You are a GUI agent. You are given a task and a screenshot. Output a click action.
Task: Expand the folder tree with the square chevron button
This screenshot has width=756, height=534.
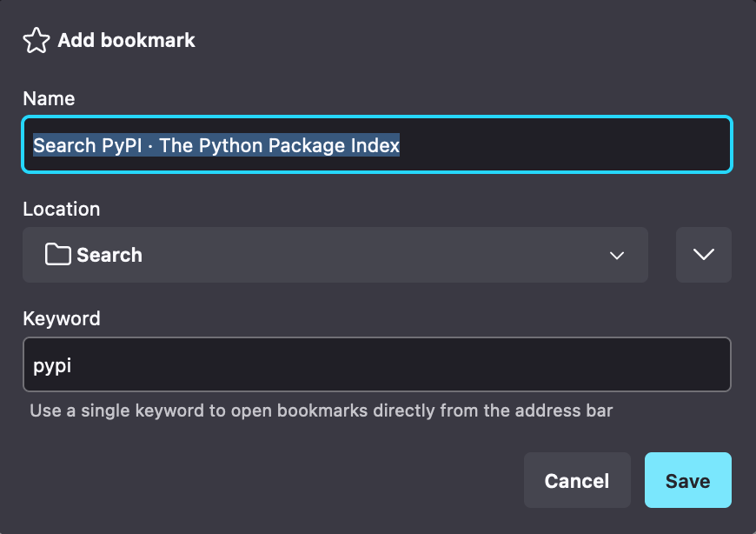pyautogui.click(x=704, y=255)
